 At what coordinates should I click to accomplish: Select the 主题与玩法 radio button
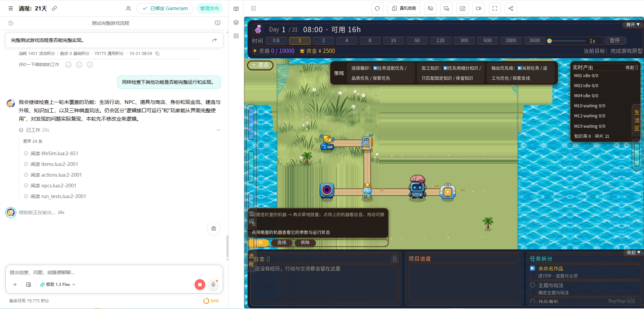[x=533, y=285]
